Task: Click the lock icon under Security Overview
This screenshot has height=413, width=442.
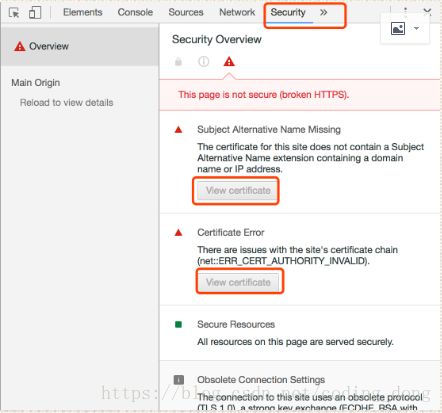Action: click(x=178, y=61)
